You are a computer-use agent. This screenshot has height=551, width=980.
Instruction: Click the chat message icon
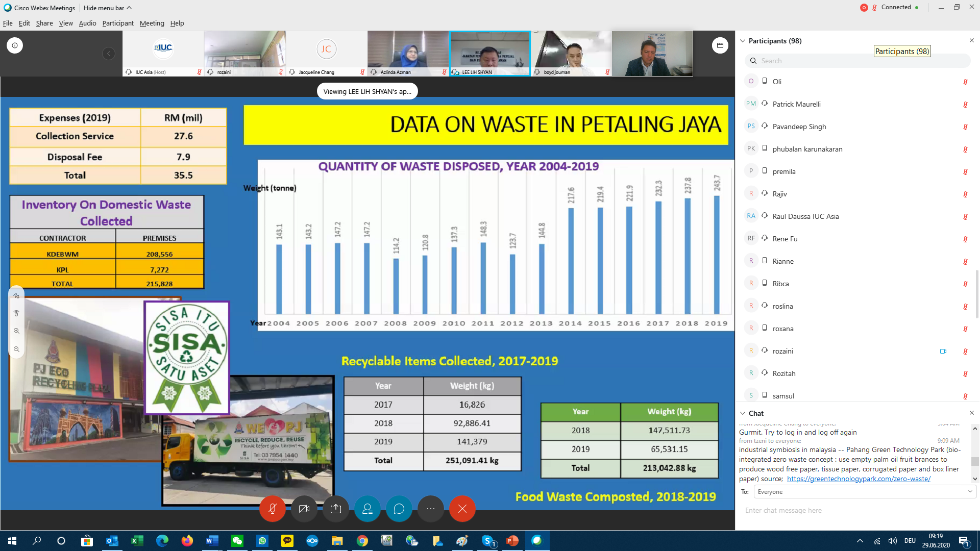(399, 509)
